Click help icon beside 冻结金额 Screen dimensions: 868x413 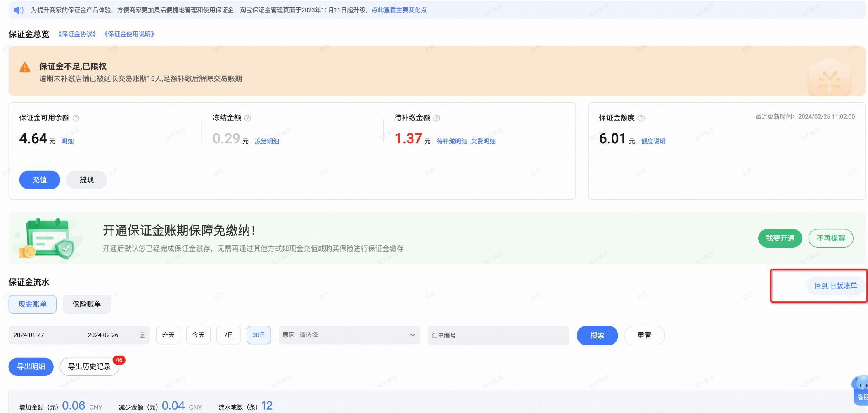tap(248, 118)
